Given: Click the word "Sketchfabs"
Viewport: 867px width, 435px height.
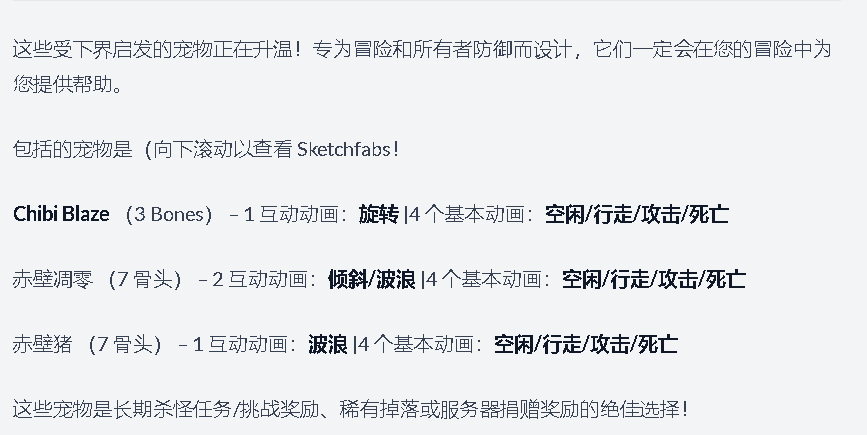Looking at the screenshot, I should (344, 150).
